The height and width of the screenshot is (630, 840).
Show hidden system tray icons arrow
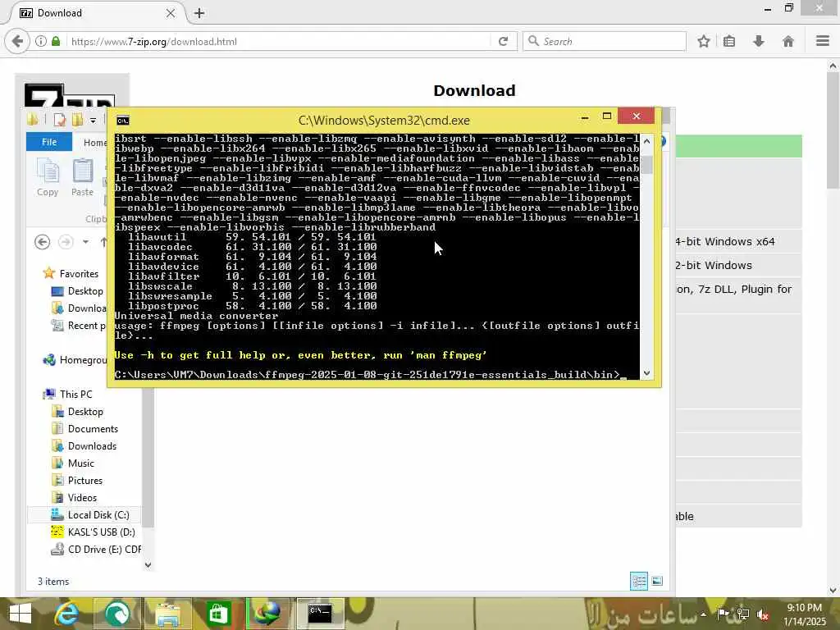[703, 614]
